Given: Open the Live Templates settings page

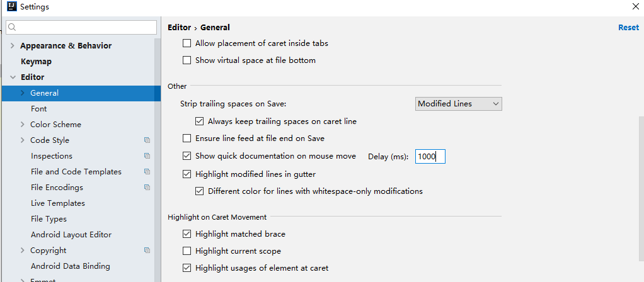Looking at the screenshot, I should tap(57, 203).
